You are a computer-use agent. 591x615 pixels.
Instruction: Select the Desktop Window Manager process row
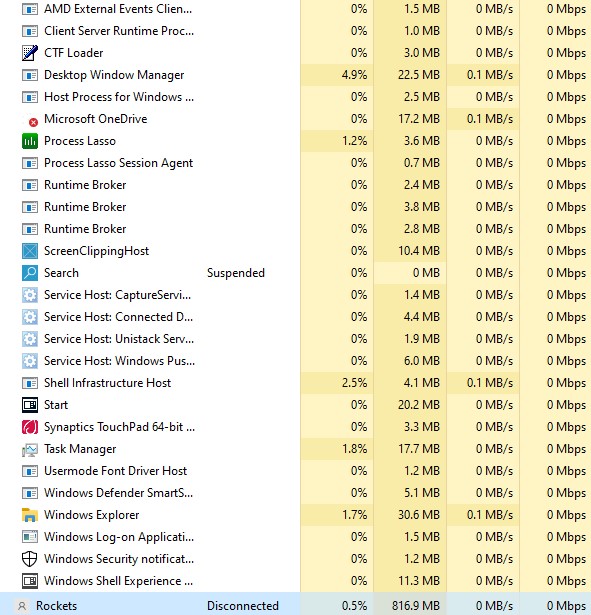(295, 75)
